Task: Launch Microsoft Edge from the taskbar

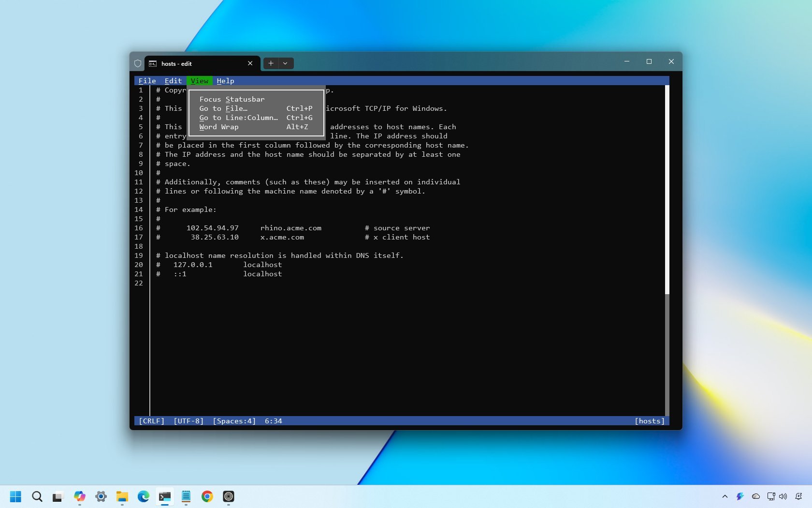Action: pyautogui.click(x=143, y=497)
